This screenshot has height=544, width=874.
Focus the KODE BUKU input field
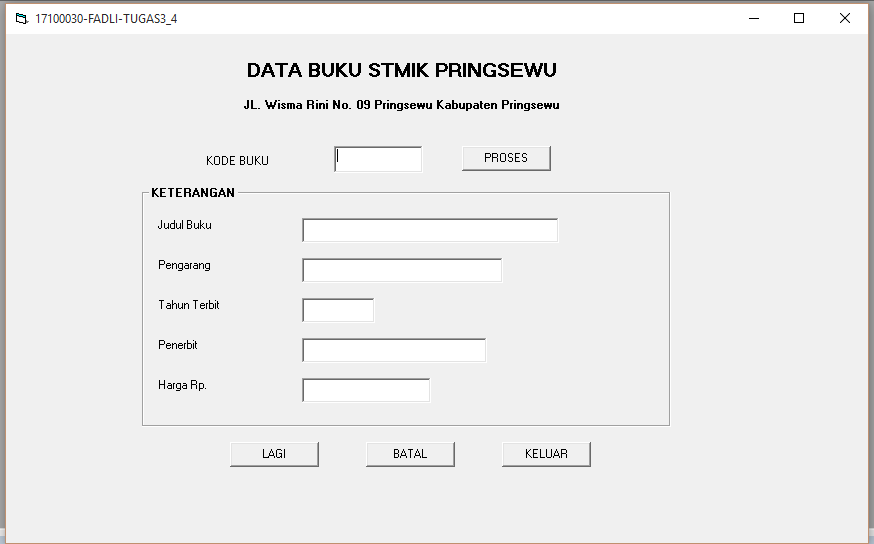click(378, 159)
